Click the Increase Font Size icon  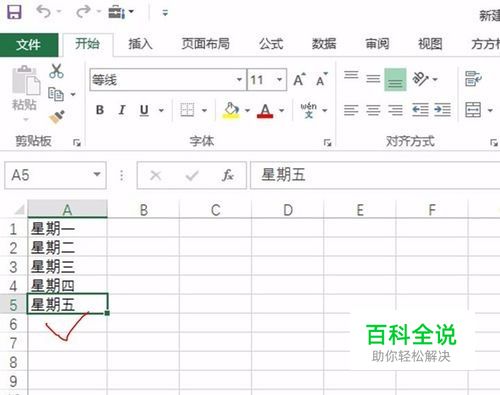click(x=299, y=80)
